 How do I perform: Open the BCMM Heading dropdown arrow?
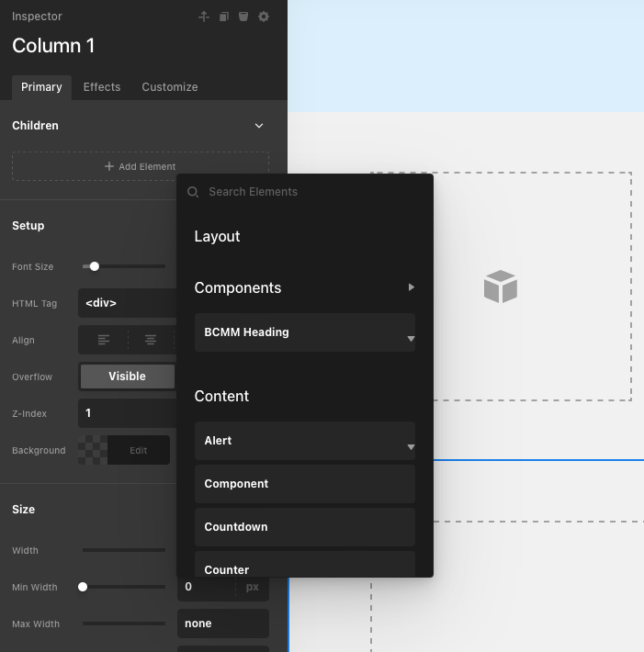411,339
